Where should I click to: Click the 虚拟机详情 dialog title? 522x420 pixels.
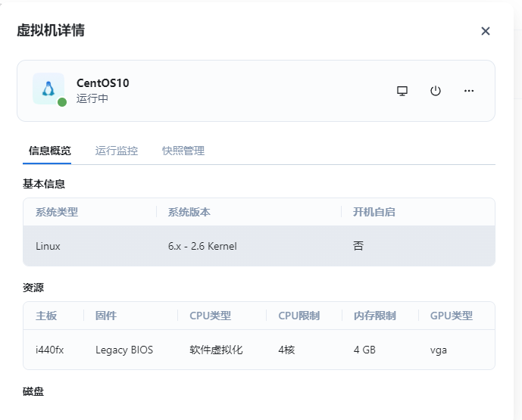tap(51, 30)
